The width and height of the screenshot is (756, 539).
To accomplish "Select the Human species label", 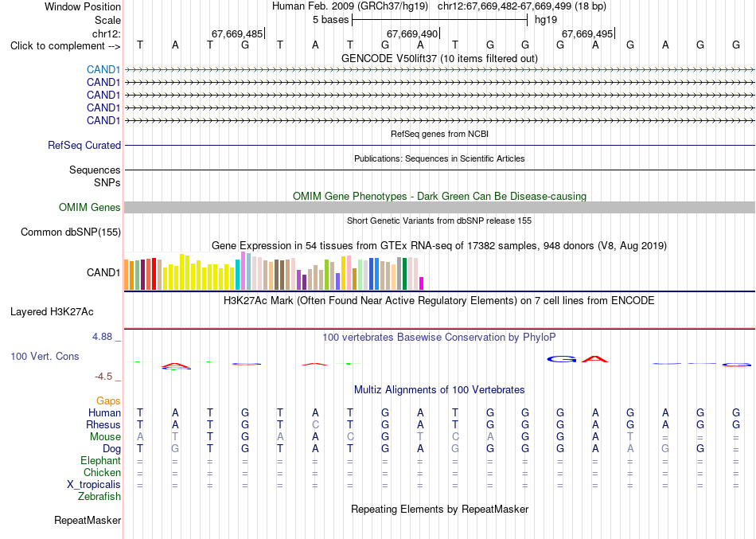I will click(x=104, y=412).
